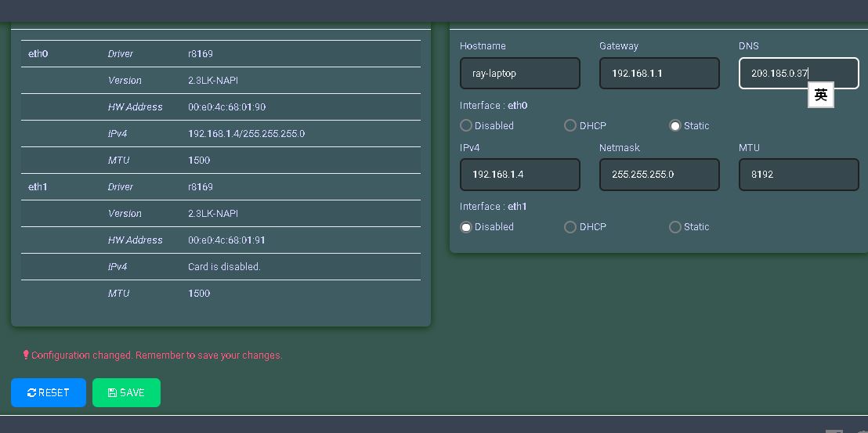Click the eth1 interface name
The height and width of the screenshot is (433, 868).
tap(38, 187)
